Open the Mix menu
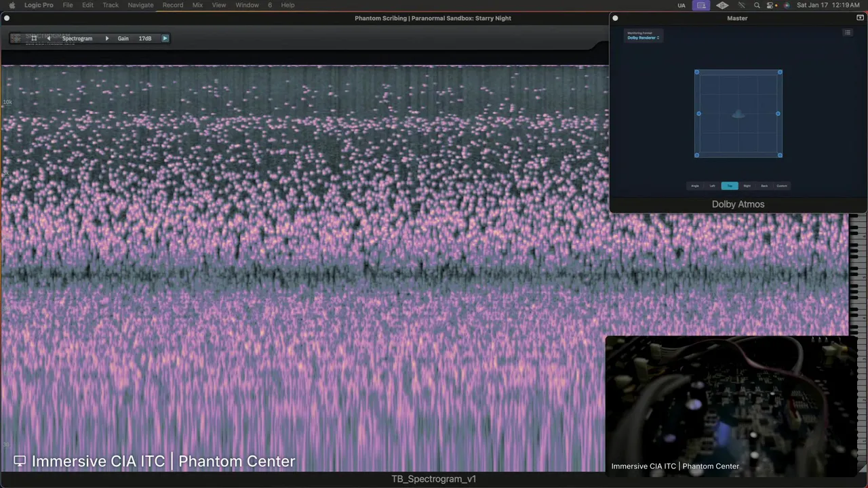 coord(197,5)
